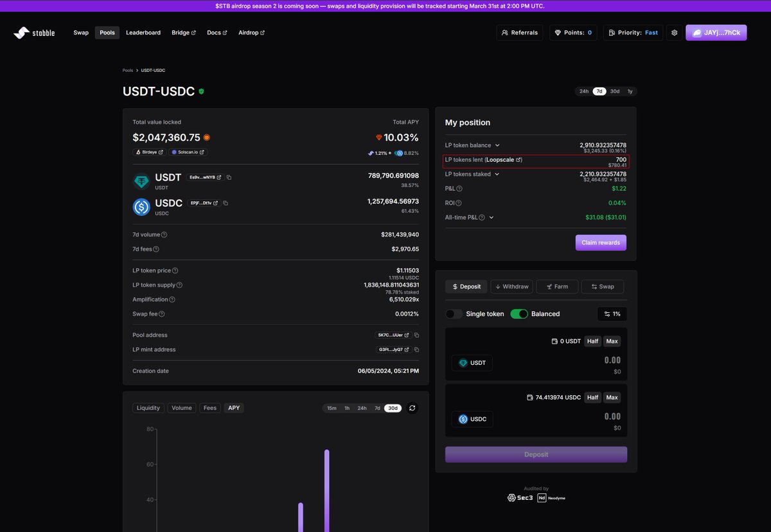Image resolution: width=771 pixels, height=532 pixels.
Task: Switch to the Farm tab
Action: [x=557, y=287]
